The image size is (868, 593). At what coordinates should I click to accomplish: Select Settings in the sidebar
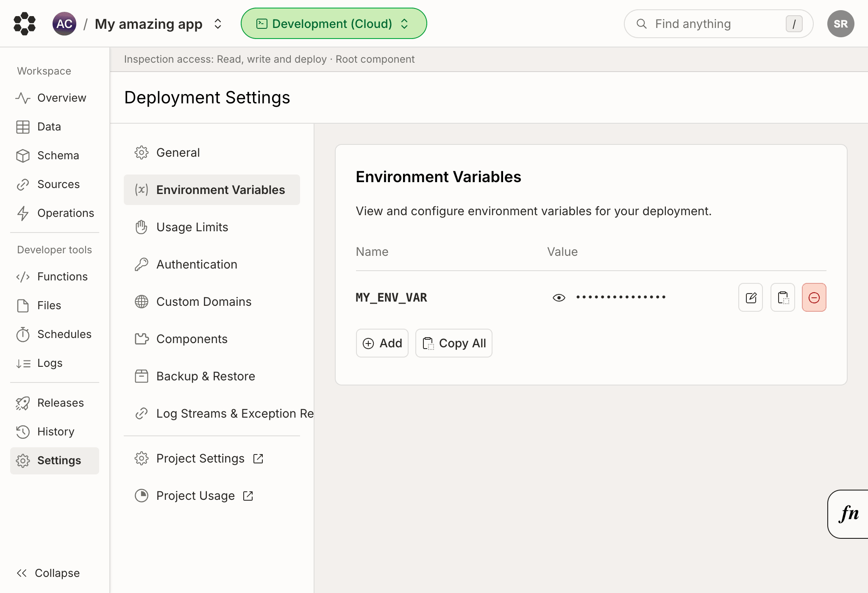pos(55,460)
